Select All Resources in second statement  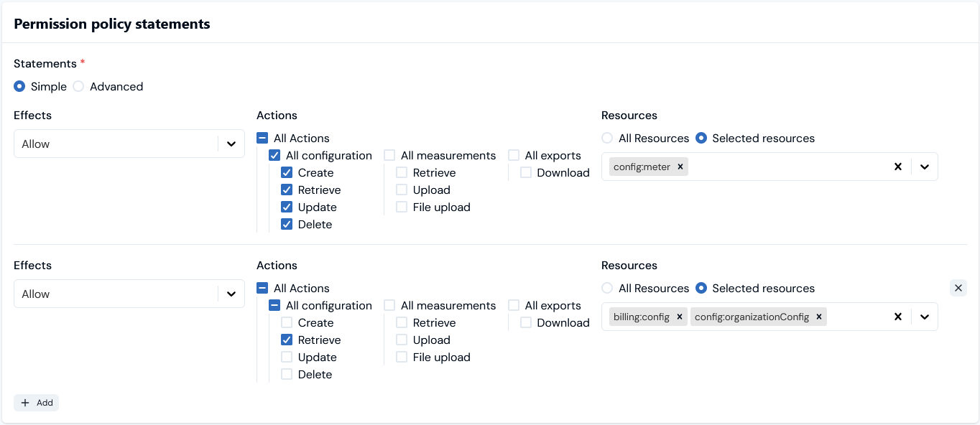608,289
